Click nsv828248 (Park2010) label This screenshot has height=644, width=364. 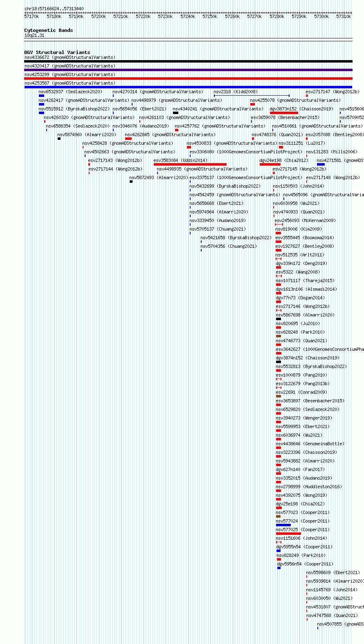(x=300, y=332)
